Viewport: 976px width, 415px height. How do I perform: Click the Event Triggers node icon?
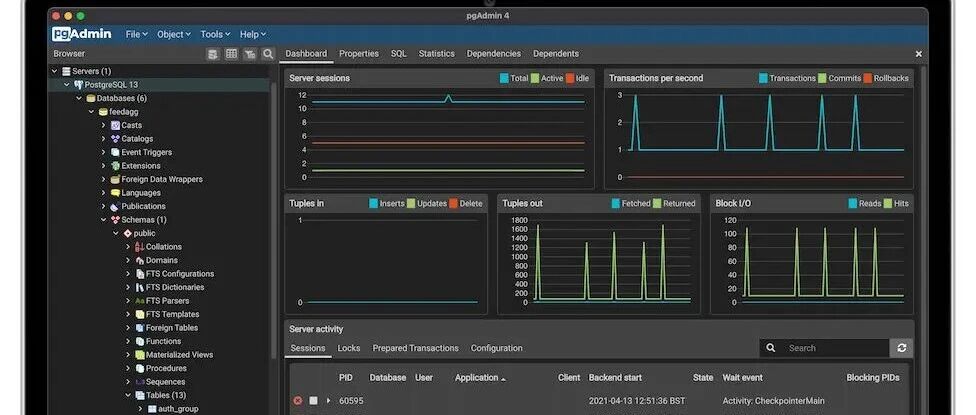115,152
